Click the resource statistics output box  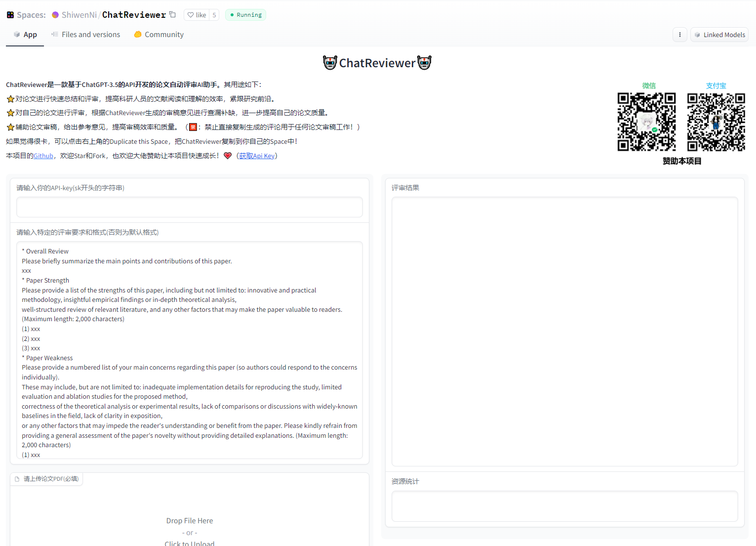[x=564, y=506]
